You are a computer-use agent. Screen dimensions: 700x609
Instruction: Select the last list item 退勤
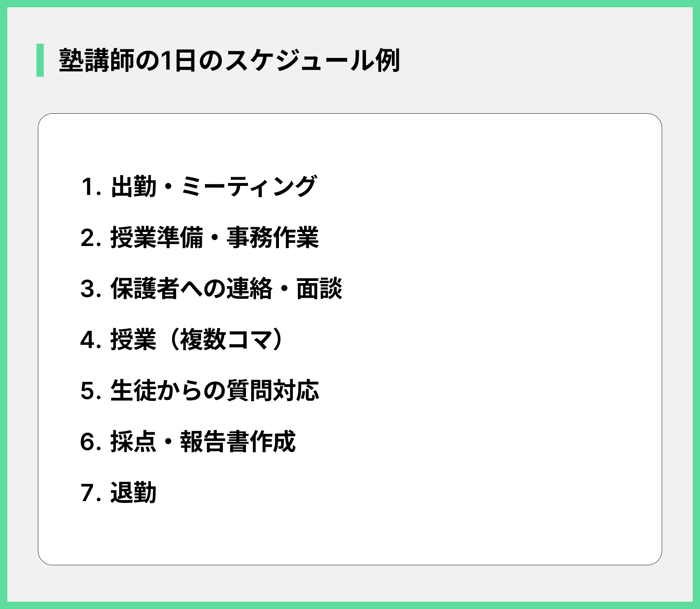click(x=133, y=493)
